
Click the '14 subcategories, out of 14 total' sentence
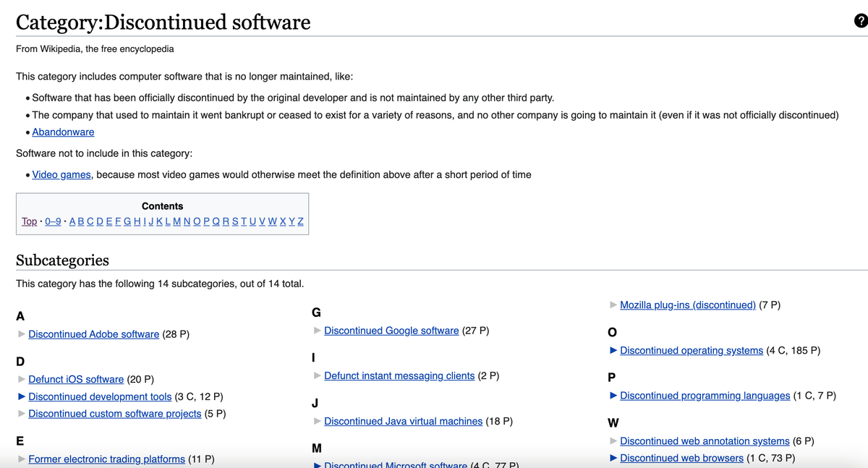(160, 284)
